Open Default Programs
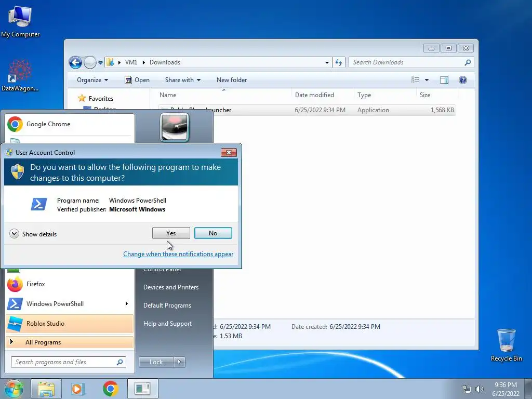The width and height of the screenshot is (532, 399). point(167,305)
